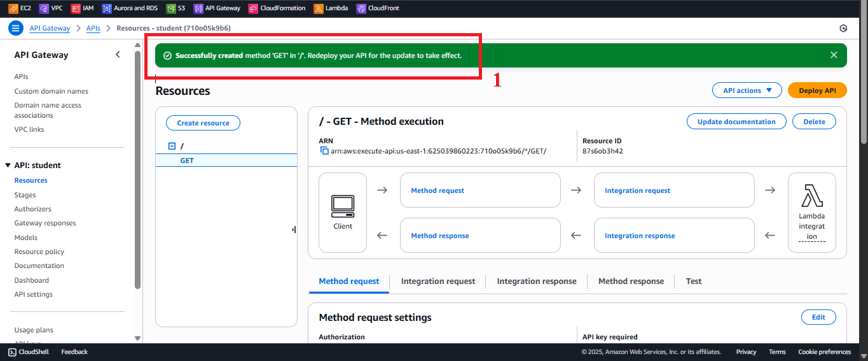This screenshot has width=868, height=361.
Task: Toggle the hamburger navigation menu
Action: pyautogui.click(x=16, y=28)
